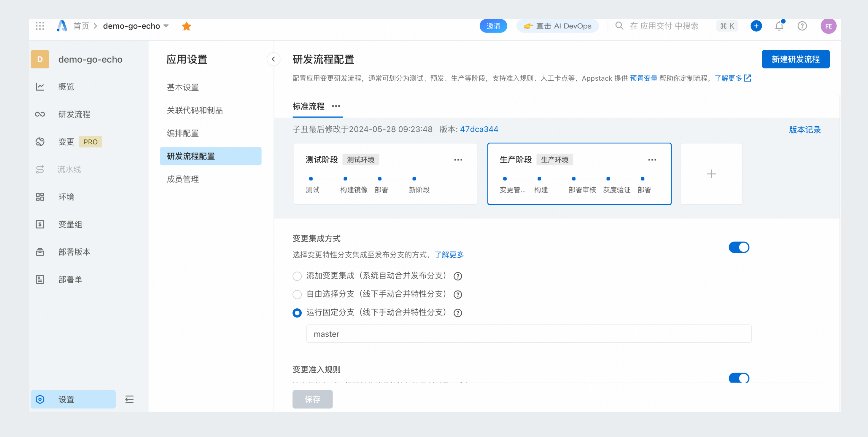
Task: Open 成员管理 menu item
Action: click(x=211, y=179)
